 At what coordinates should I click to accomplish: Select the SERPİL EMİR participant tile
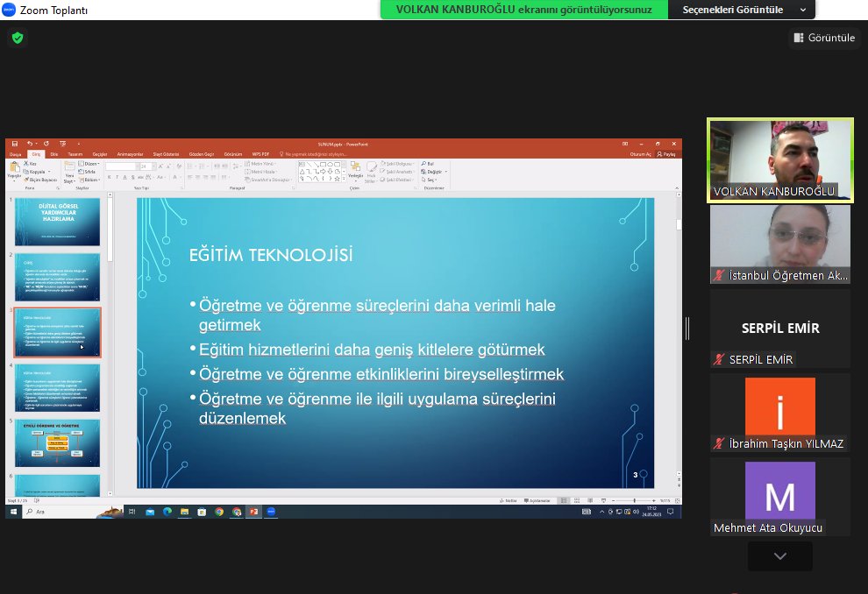[780, 328]
